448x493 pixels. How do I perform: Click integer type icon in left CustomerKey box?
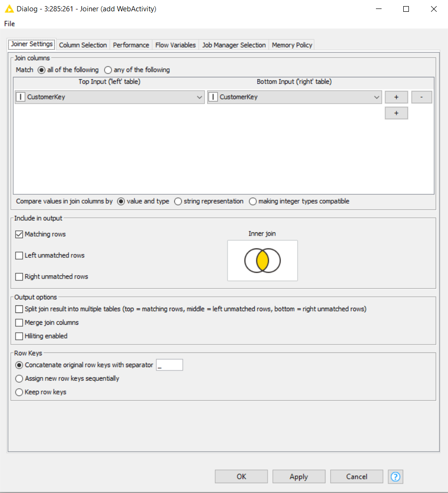(20, 97)
